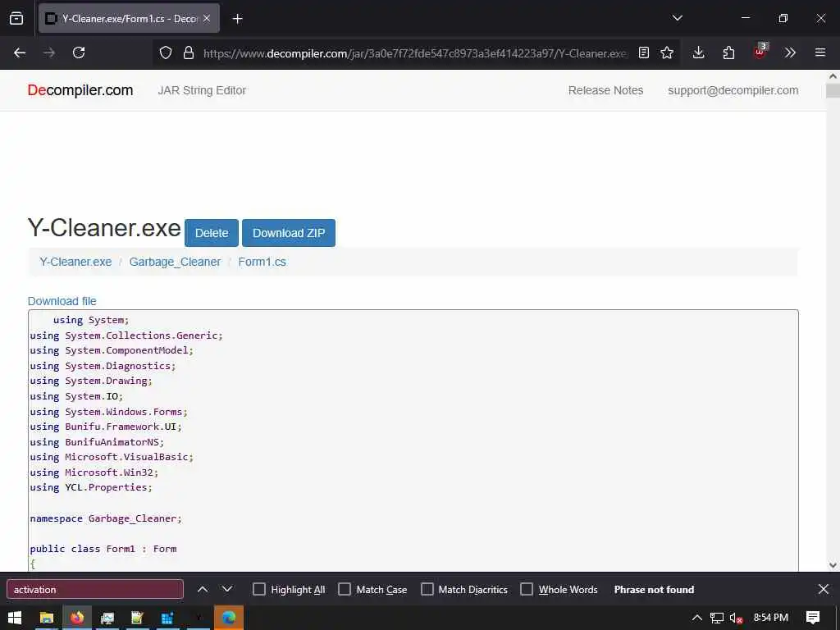Click page scrollbar down arrow
This screenshot has width=840, height=630.
coord(833,565)
